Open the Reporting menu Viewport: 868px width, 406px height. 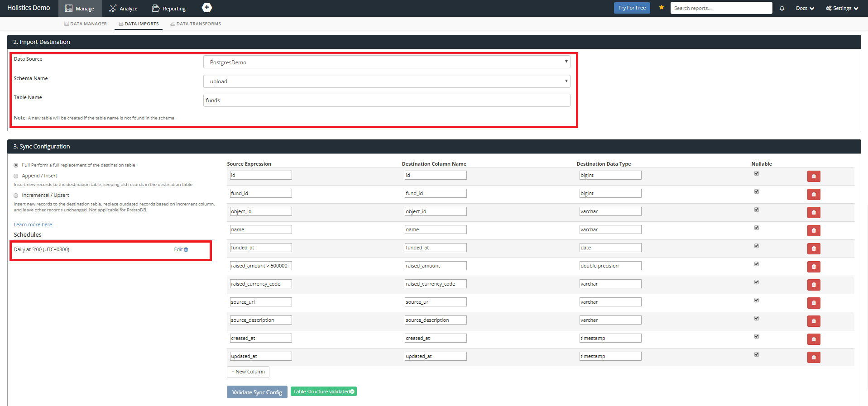coord(169,9)
